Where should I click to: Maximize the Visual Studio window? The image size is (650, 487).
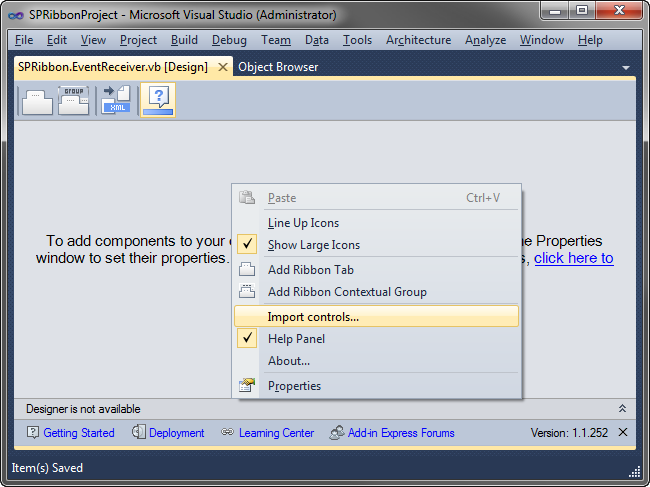pos(582,10)
